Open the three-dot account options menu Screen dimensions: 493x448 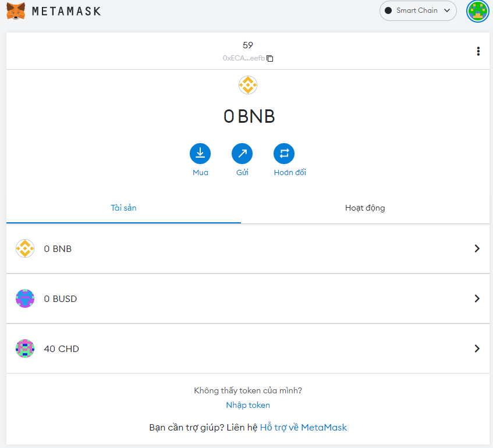coord(478,51)
